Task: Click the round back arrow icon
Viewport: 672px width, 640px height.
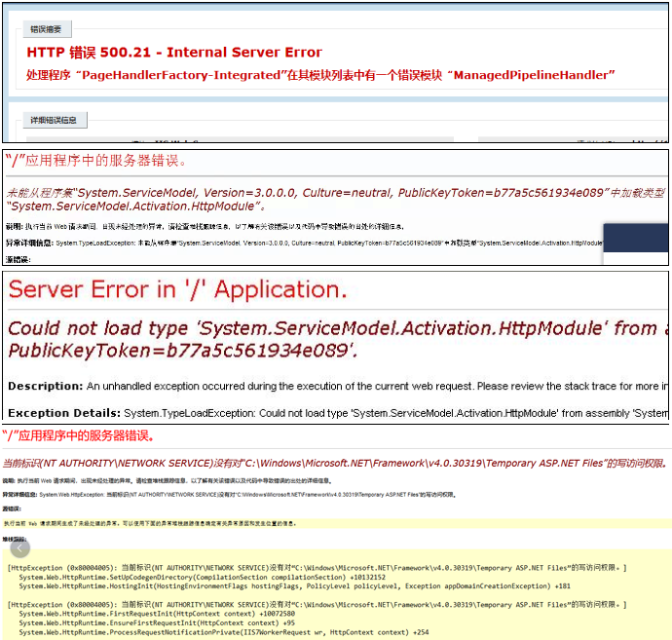Action: pyautogui.click(x=19, y=547)
